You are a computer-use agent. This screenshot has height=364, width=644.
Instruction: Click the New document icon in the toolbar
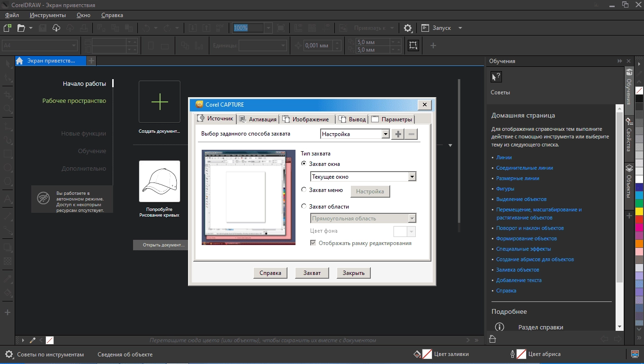click(7, 28)
